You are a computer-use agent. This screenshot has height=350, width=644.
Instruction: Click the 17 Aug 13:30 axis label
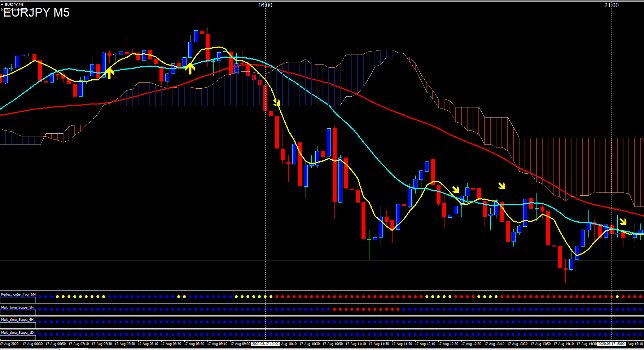click(x=517, y=344)
